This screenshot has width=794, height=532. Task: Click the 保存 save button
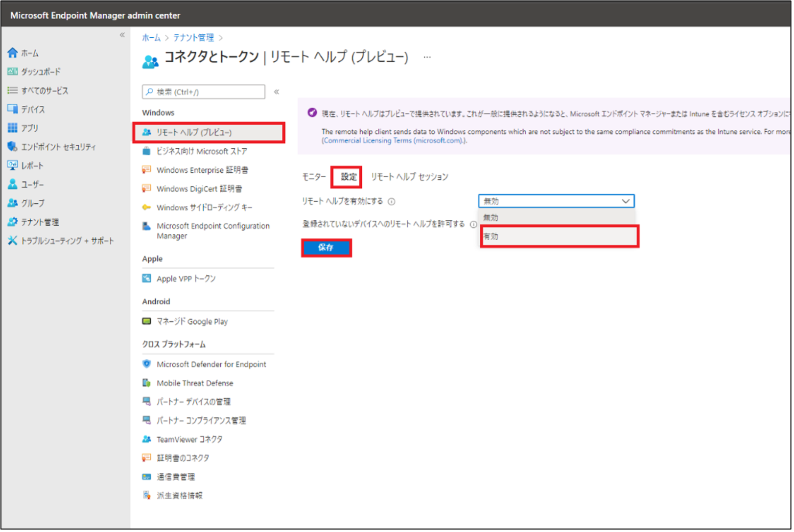coord(327,248)
